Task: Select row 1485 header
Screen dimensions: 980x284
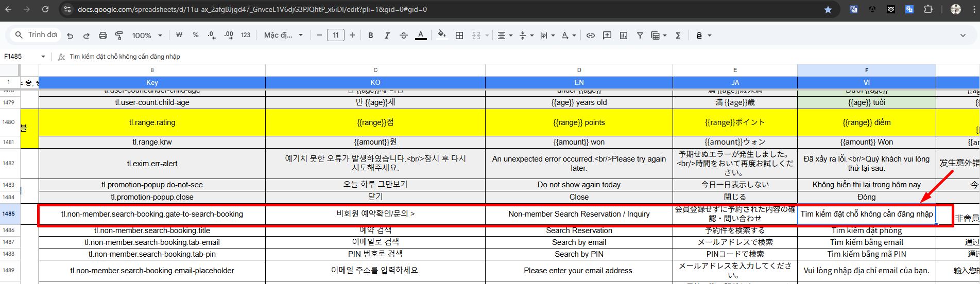Action: (x=9, y=214)
